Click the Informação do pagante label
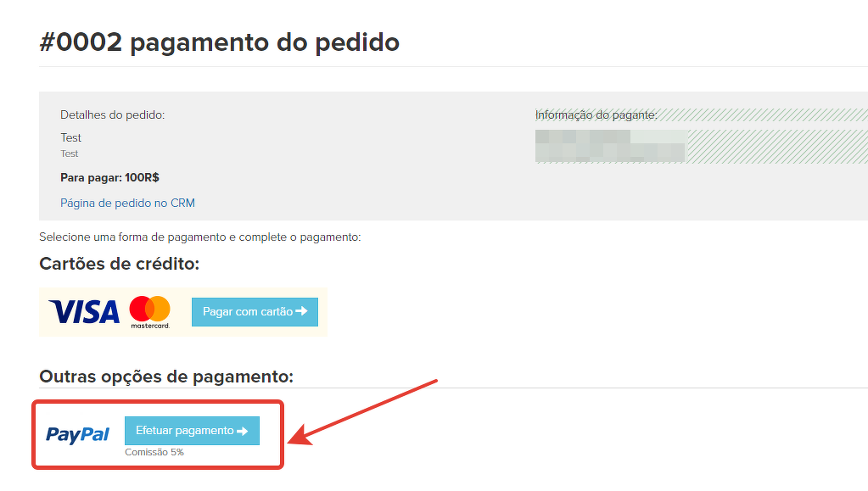868x491 pixels. click(x=596, y=115)
